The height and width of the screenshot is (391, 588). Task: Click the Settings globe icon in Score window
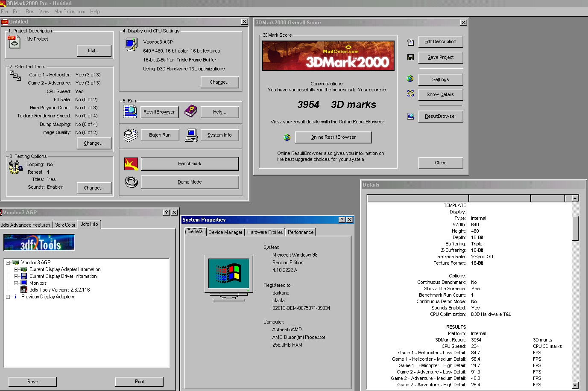point(410,79)
